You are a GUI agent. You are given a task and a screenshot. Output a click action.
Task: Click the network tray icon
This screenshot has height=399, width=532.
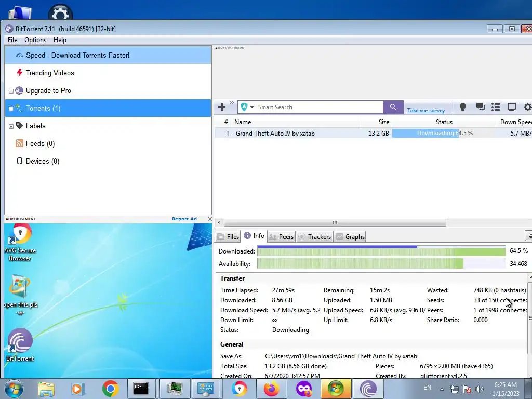click(454, 389)
